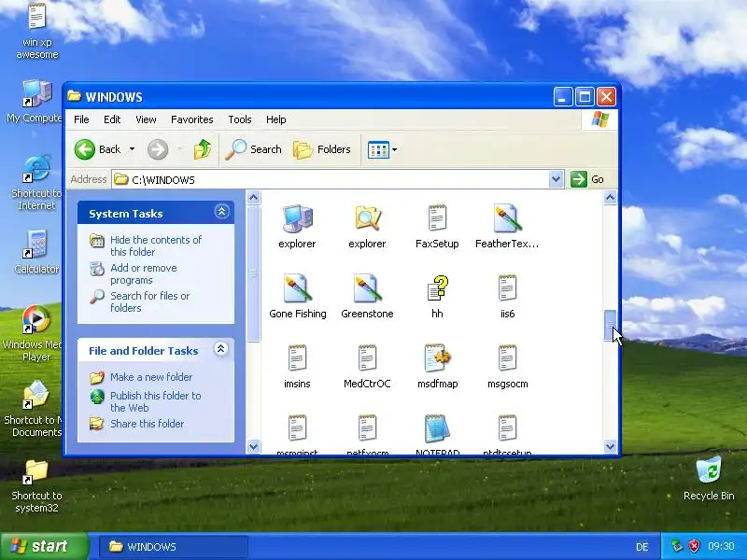Open the Back history dropdown arrow
This screenshot has height=560, width=747.
132,149
